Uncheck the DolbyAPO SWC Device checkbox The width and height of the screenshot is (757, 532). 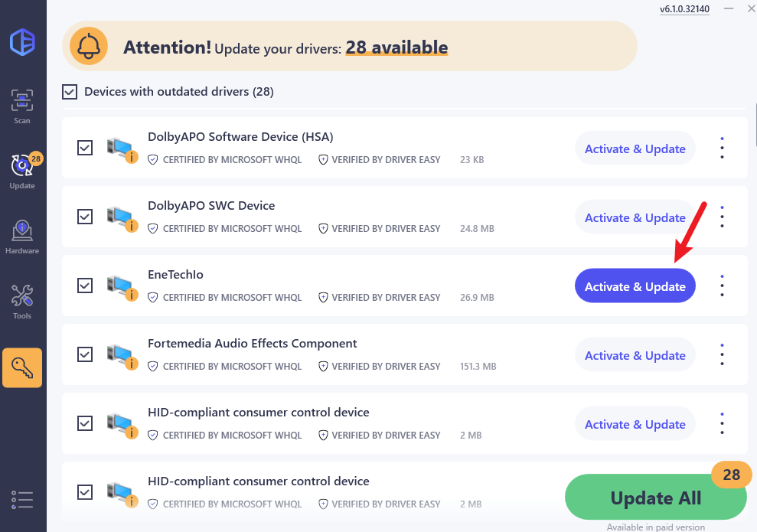click(85, 217)
